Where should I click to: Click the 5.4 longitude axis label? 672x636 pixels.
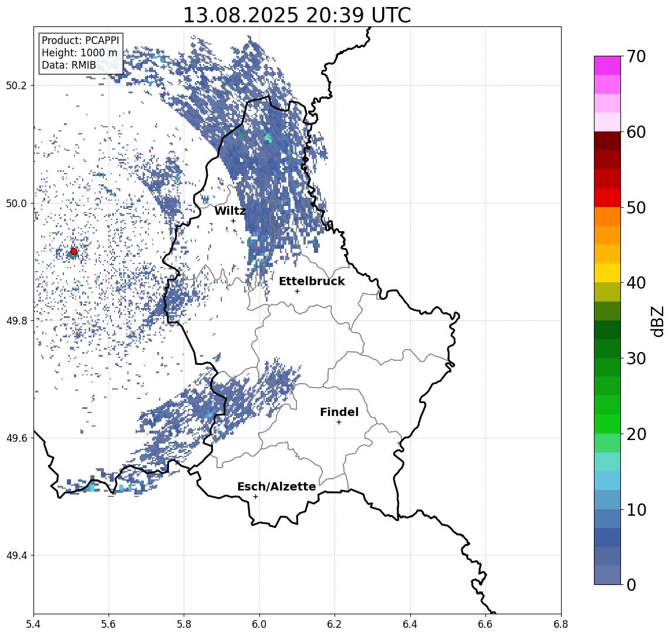point(33,624)
